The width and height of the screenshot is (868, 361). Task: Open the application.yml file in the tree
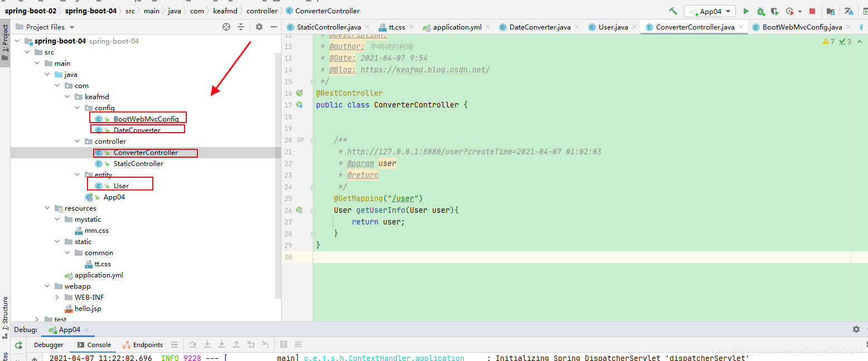click(x=99, y=275)
